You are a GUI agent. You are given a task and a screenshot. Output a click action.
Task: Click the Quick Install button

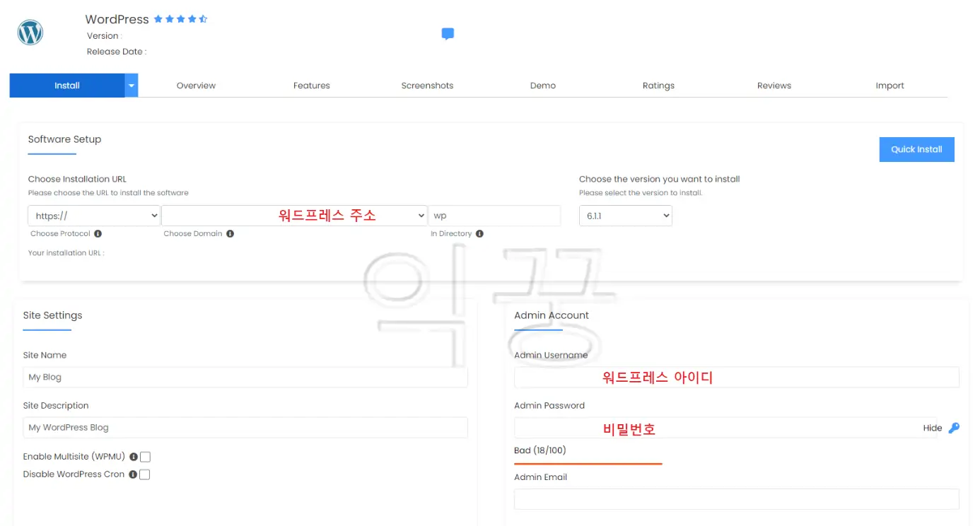click(916, 149)
